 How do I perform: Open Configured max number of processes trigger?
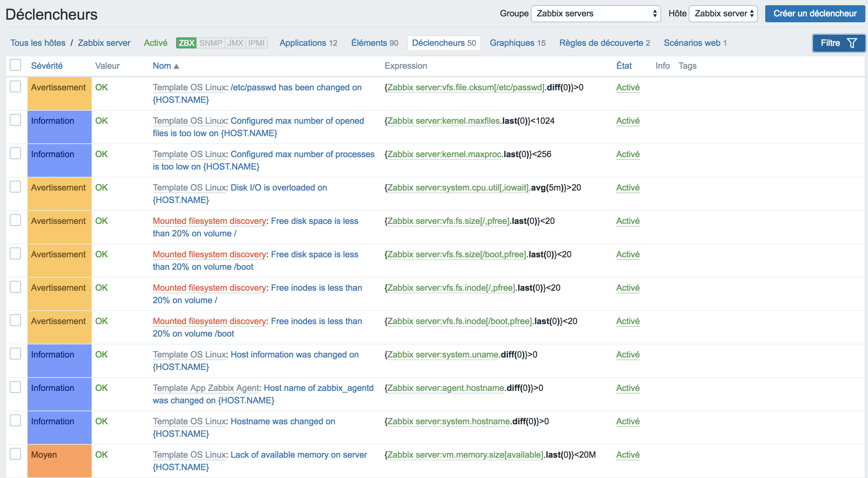click(x=264, y=160)
